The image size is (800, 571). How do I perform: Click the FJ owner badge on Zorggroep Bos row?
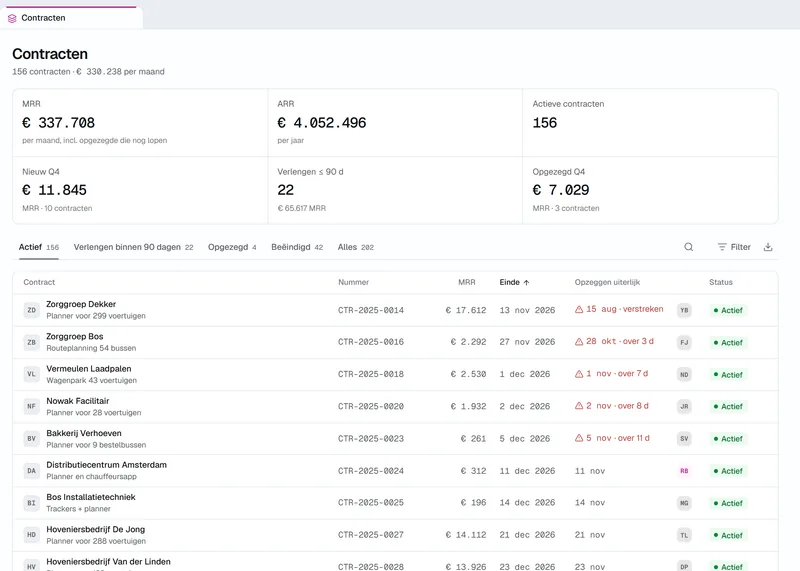(684, 342)
